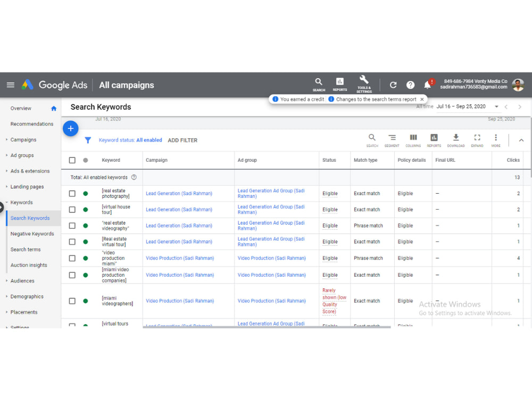Check the "real estate videography" row

tap(72, 226)
